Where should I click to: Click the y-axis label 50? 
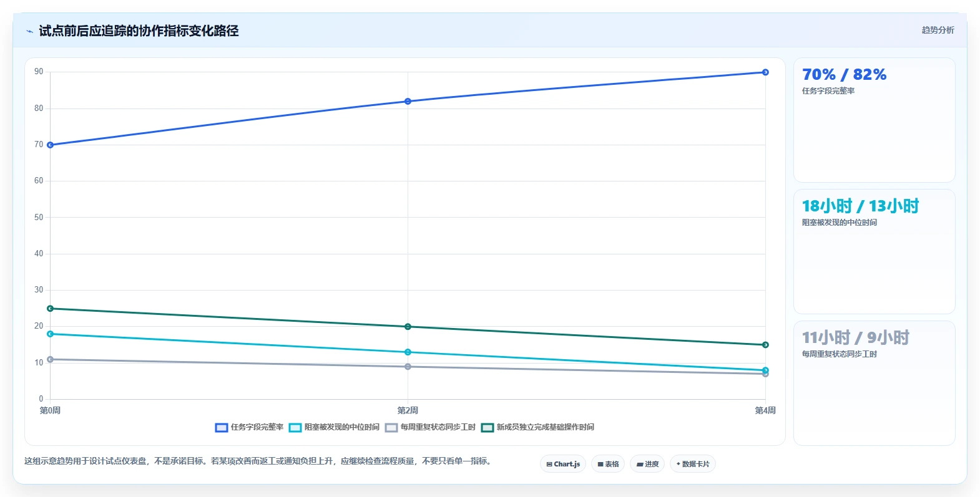click(39, 218)
